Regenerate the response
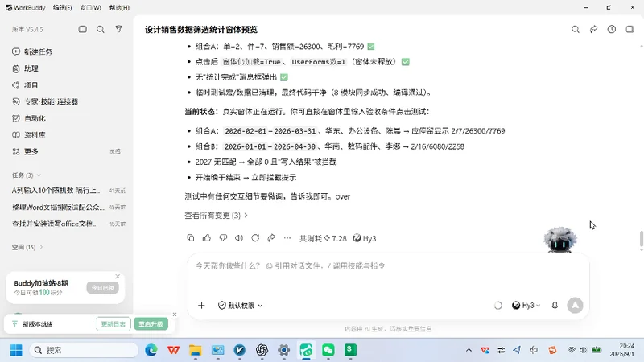 (255, 238)
